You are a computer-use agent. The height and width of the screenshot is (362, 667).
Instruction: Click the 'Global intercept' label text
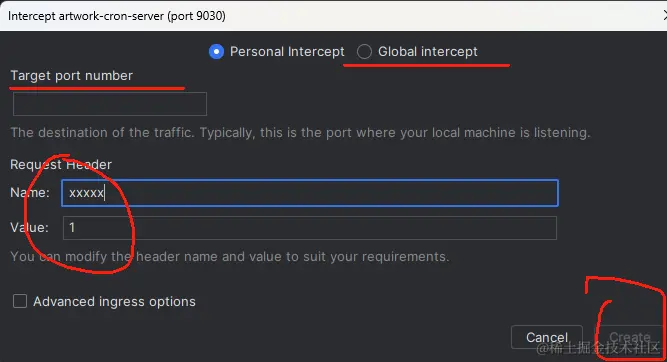point(428,52)
